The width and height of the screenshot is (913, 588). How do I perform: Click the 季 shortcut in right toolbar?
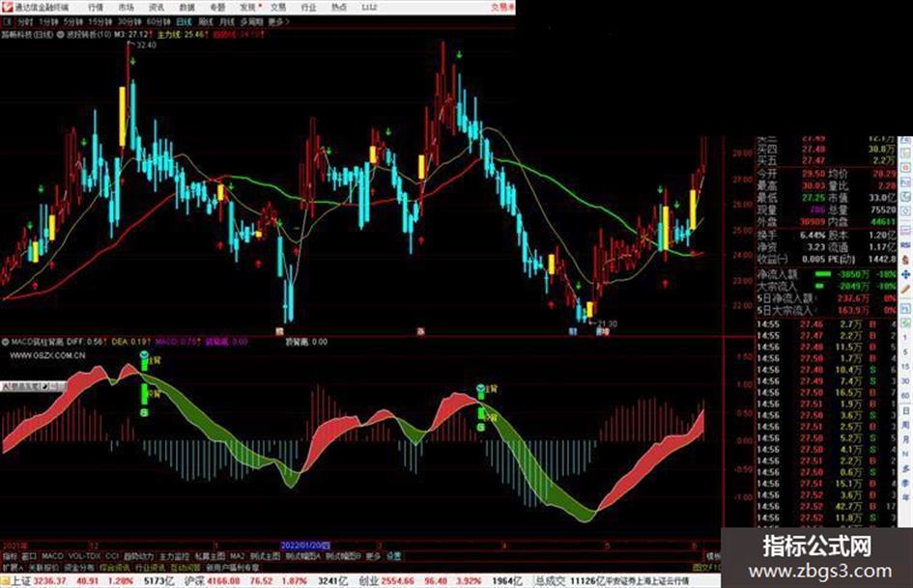(905, 484)
